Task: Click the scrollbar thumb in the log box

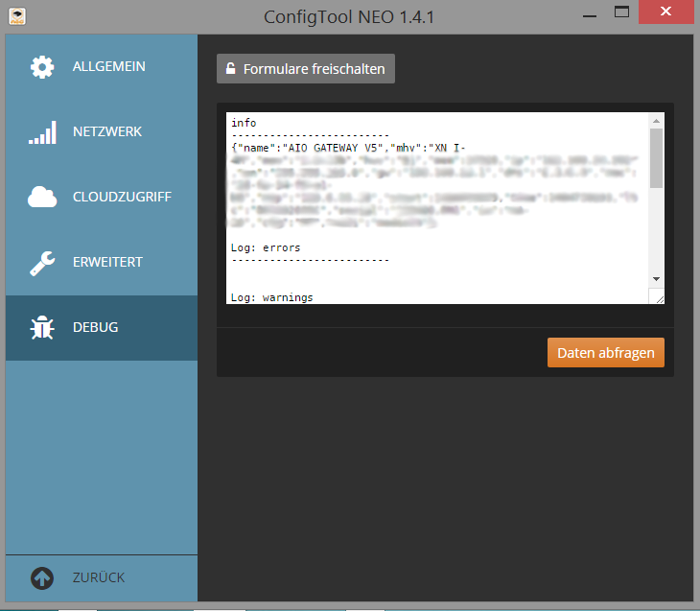Action: (x=656, y=158)
